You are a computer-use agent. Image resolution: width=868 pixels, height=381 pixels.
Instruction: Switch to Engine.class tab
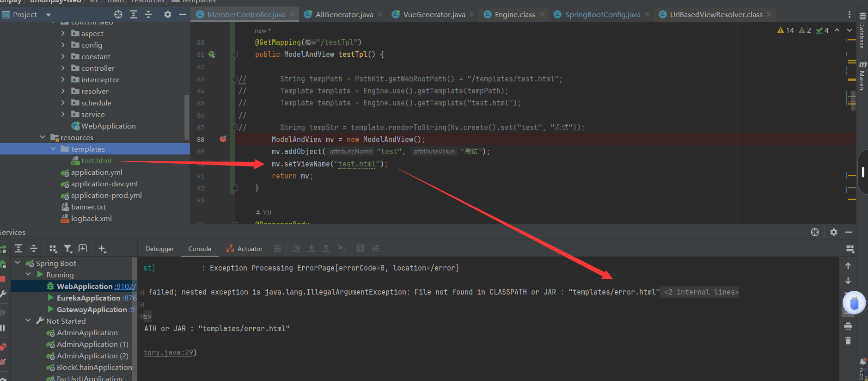click(x=515, y=14)
